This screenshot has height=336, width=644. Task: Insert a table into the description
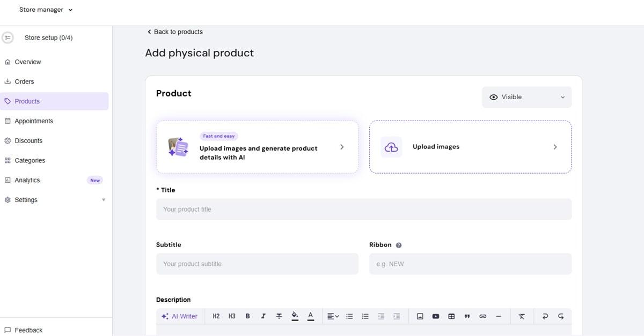click(451, 316)
